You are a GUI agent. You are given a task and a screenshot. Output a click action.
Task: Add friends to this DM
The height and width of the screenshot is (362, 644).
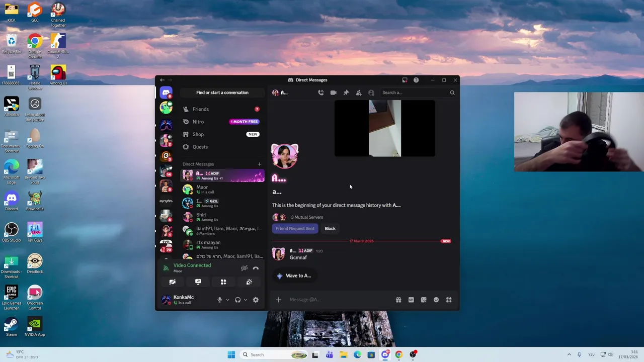[x=359, y=93]
